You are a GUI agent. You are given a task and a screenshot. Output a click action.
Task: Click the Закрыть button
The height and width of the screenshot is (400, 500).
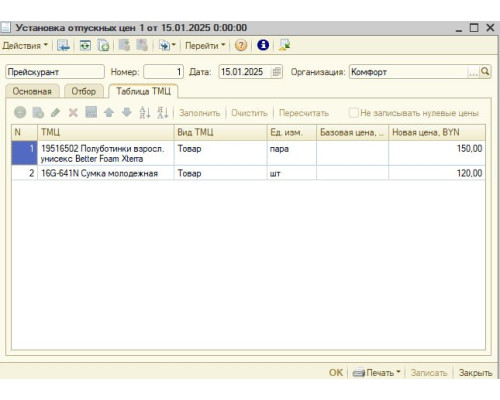[x=475, y=372]
